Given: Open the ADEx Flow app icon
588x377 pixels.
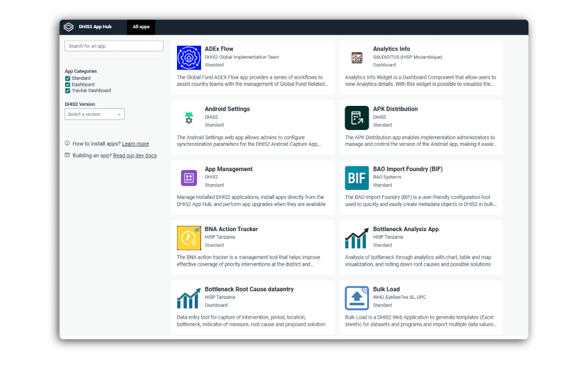Looking at the screenshot, I should (x=189, y=58).
